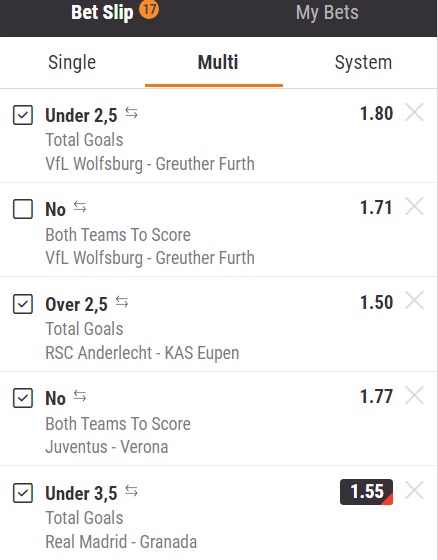Uncheck the Over 2,5 Anderlecht bet
The height and width of the screenshot is (560, 438).
pos(23,304)
